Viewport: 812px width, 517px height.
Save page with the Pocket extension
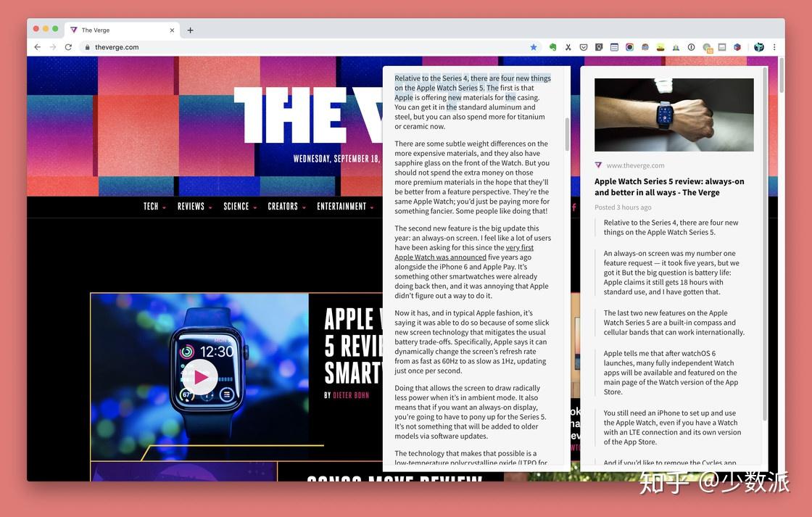tap(584, 47)
